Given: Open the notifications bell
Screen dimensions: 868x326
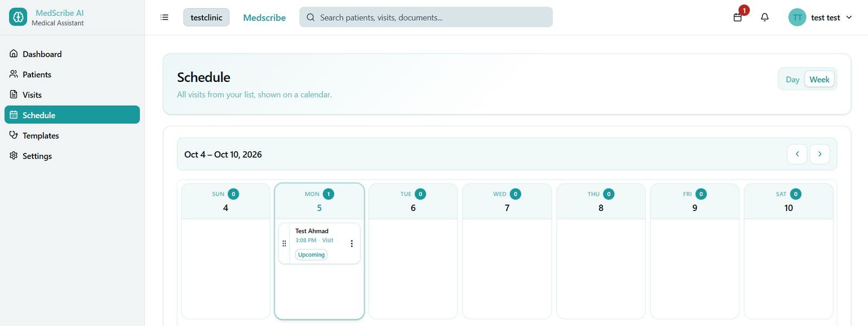Looking at the screenshot, I should click(765, 17).
